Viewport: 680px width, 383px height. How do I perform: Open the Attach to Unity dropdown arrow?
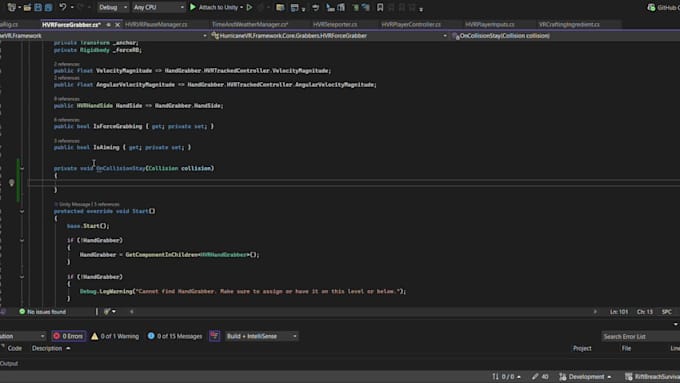(x=242, y=7)
